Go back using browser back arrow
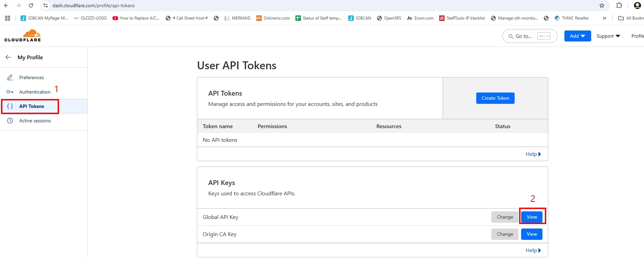Screen dimensions: 644x258 6,5
